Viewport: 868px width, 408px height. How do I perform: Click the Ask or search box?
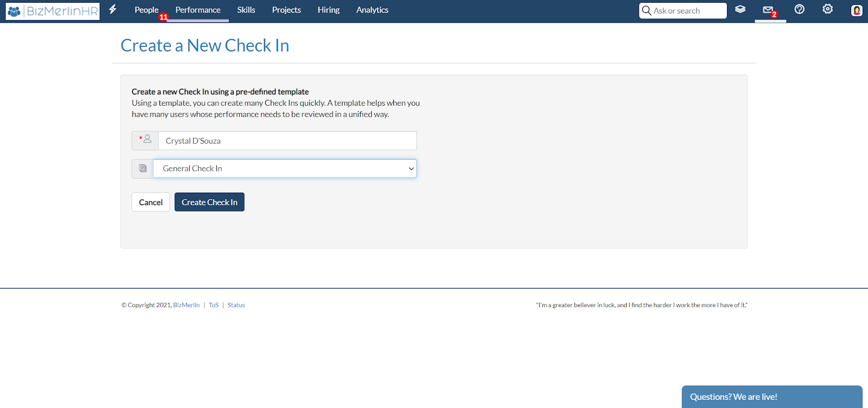(683, 11)
